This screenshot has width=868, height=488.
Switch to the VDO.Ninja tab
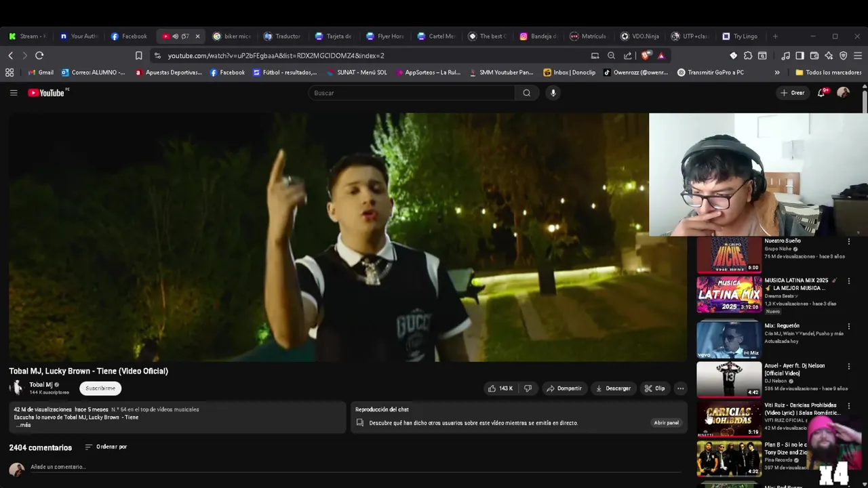tap(640, 37)
